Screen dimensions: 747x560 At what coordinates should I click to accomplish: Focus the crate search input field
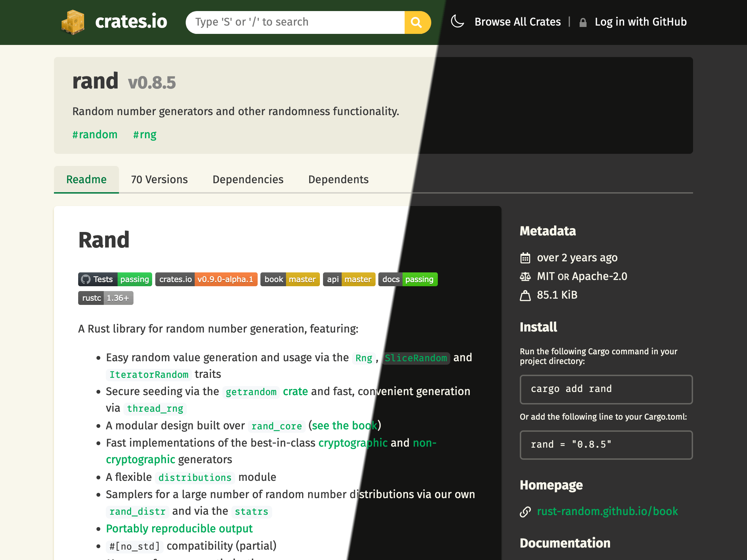(295, 22)
